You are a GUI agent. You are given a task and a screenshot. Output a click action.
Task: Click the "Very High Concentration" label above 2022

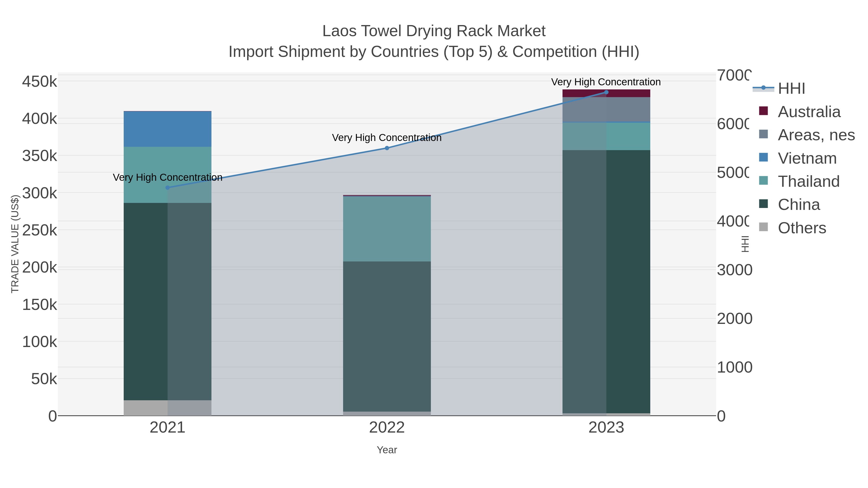(x=387, y=138)
